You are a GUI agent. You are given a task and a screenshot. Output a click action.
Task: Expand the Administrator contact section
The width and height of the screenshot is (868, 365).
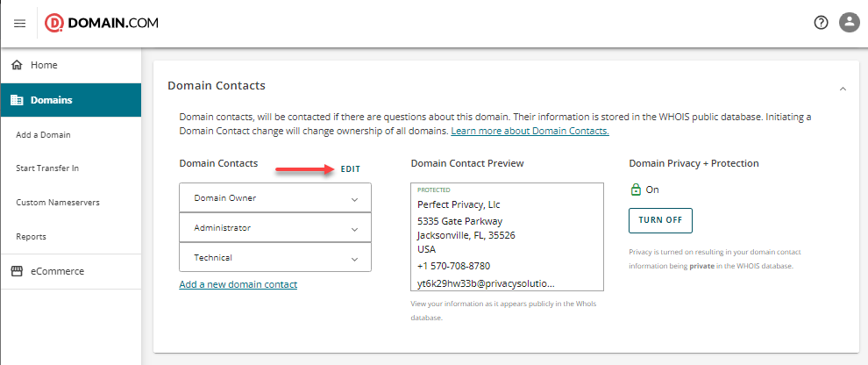point(274,228)
